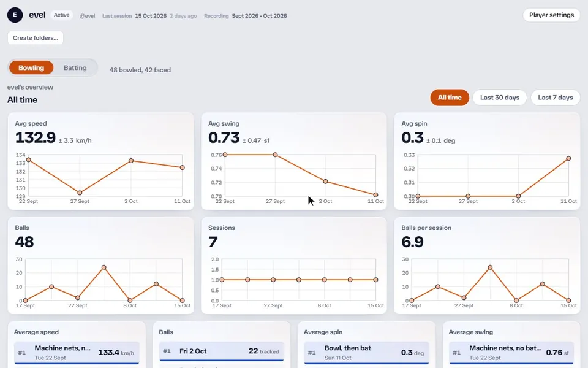Click the last session date 15 Oct 2026
The width and height of the screenshot is (588, 368).
151,16
